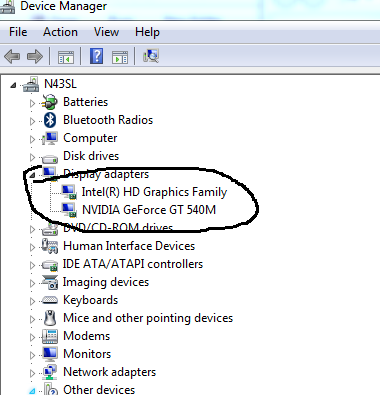Select the Human Interface Devices label
This screenshot has height=395, width=380.
coord(129,246)
